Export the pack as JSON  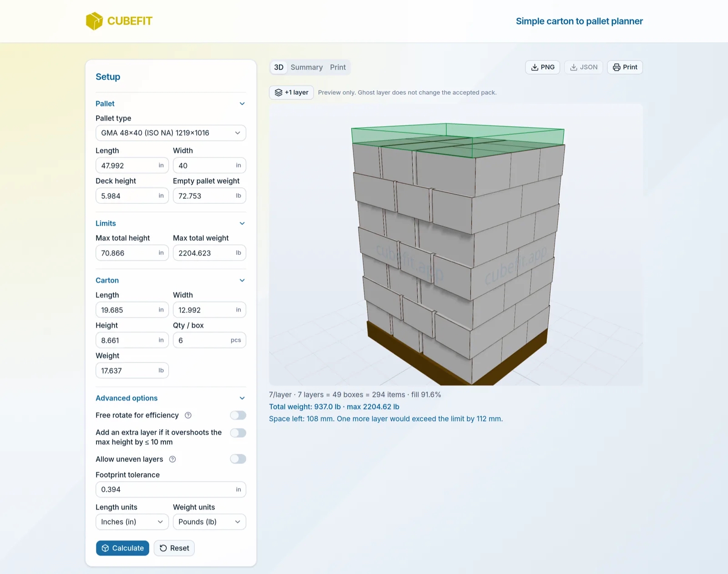(x=584, y=67)
